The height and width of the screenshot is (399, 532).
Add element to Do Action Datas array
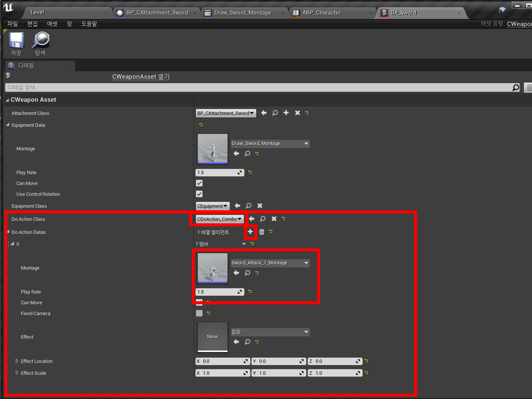[250, 232]
